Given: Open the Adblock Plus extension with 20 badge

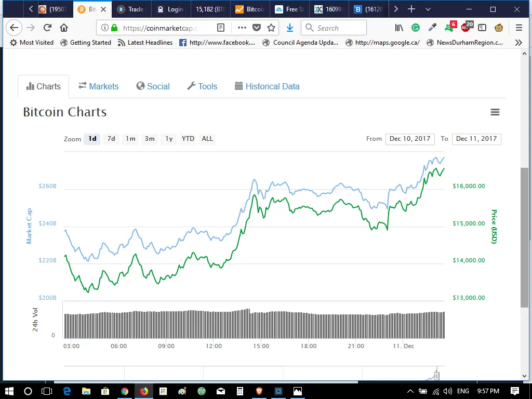Looking at the screenshot, I should (467, 27).
